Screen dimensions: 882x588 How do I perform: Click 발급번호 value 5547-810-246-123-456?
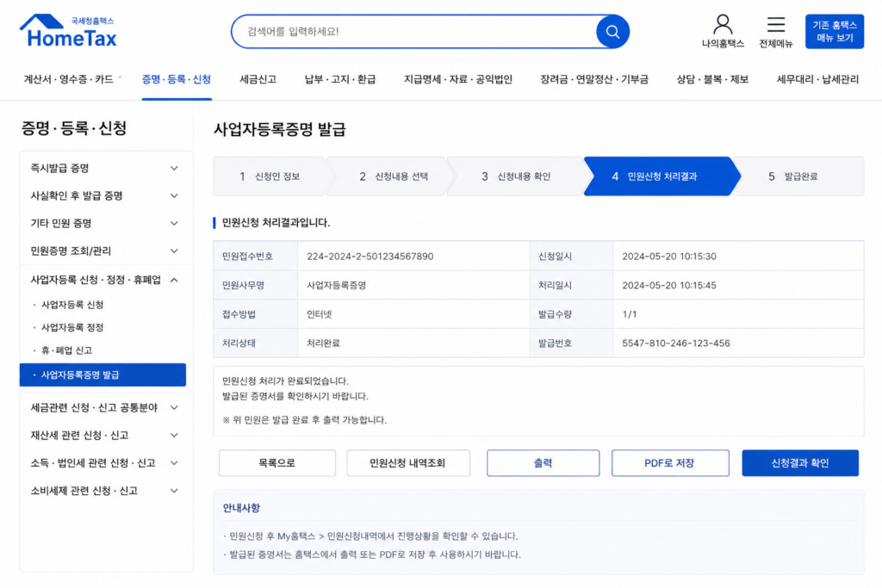click(675, 343)
